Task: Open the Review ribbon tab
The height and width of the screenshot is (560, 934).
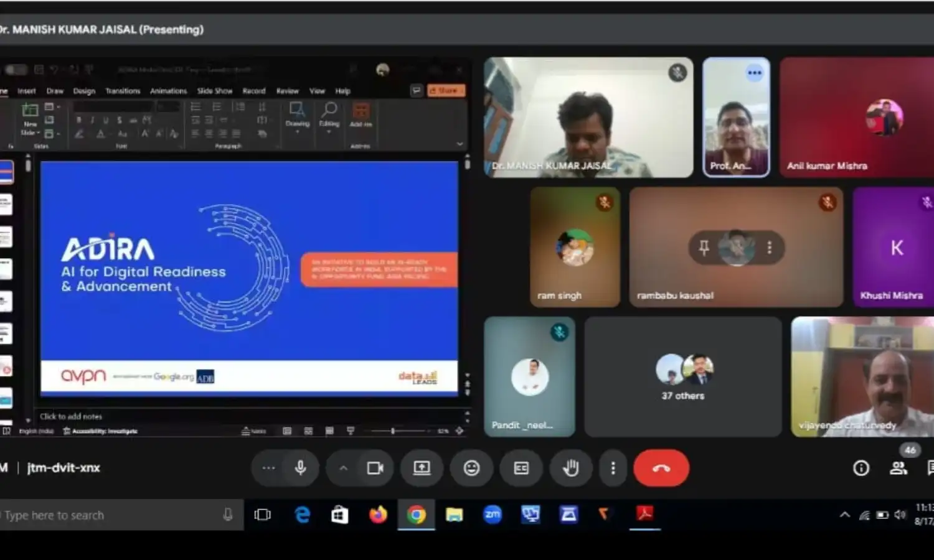Action: coord(288,91)
